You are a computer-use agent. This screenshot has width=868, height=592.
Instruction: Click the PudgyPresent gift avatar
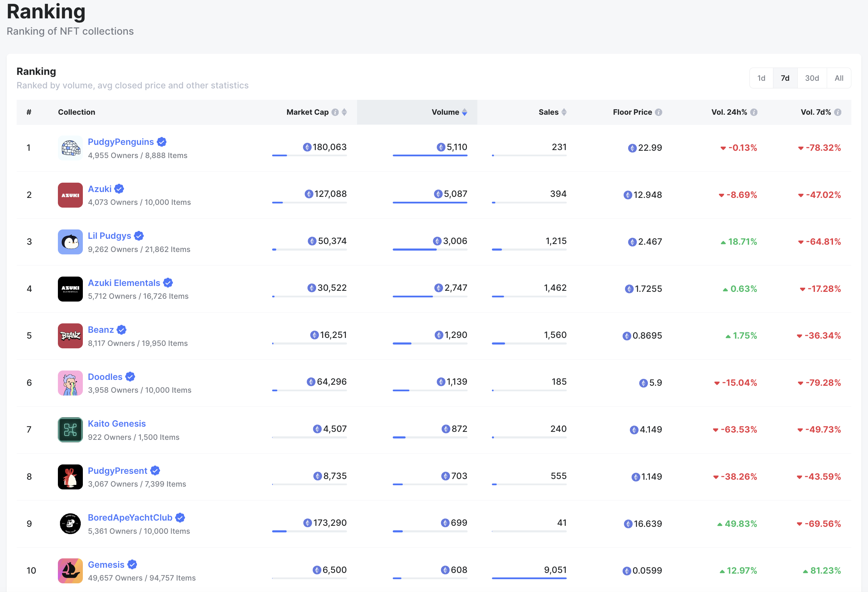click(70, 477)
